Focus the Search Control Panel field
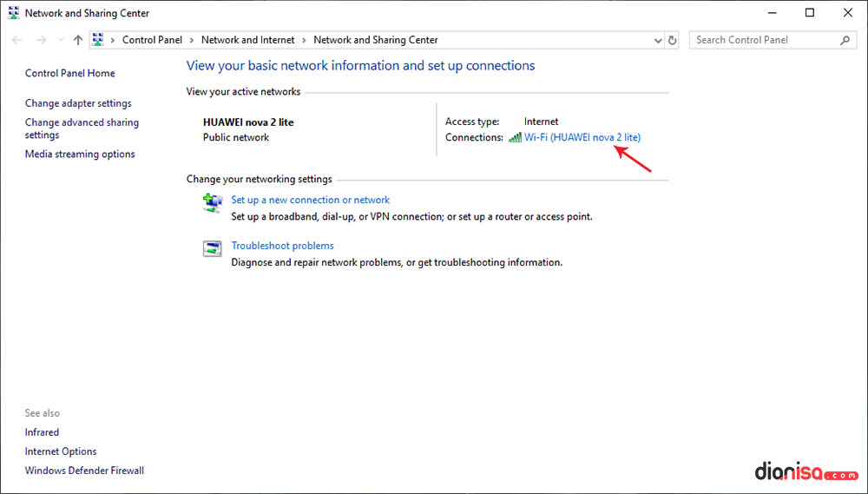 coord(764,40)
